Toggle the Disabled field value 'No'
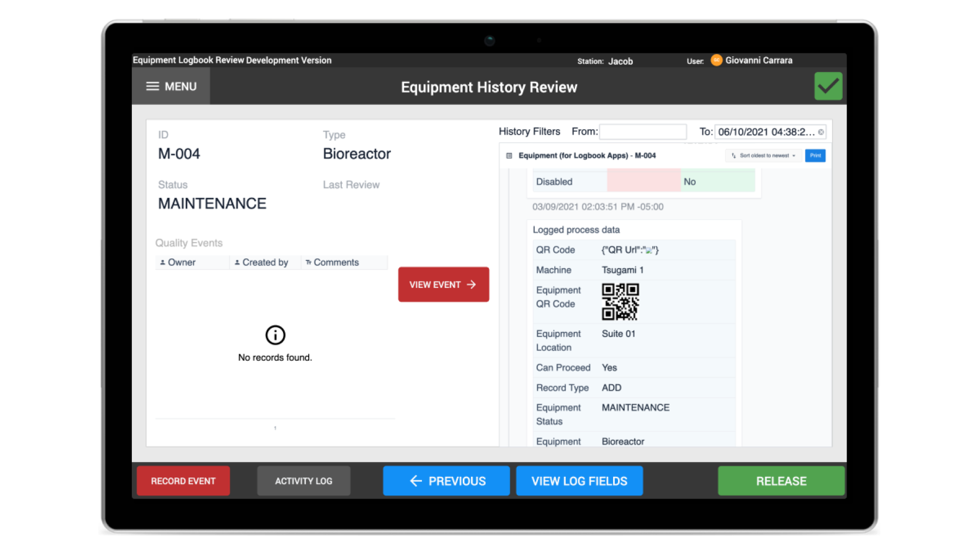 (690, 181)
